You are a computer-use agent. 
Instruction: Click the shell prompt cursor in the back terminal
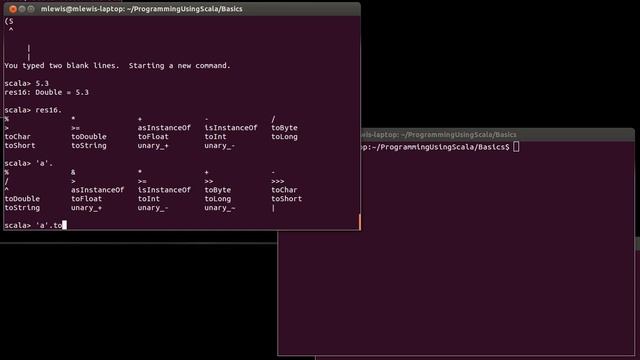(516, 147)
